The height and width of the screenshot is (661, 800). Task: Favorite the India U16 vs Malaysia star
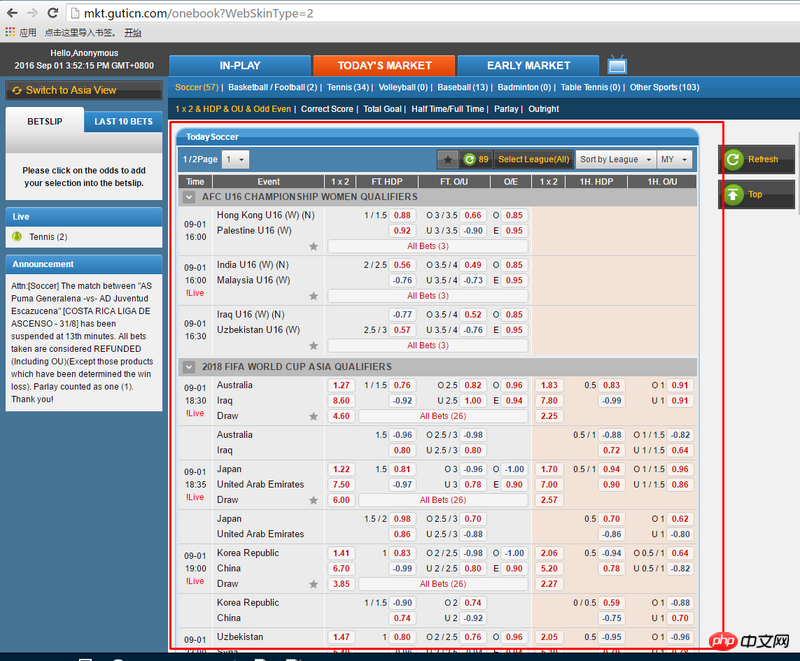tap(313, 296)
